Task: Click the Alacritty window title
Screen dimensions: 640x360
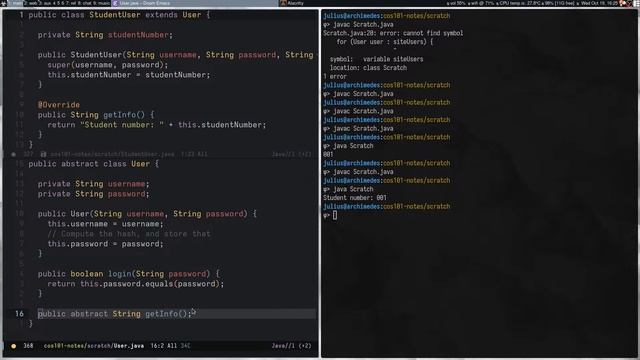Action: coord(296,3)
